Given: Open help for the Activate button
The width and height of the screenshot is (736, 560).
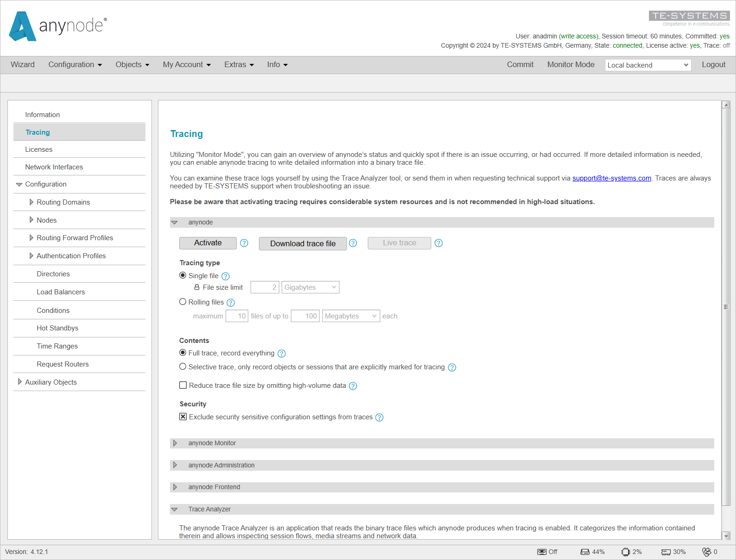Looking at the screenshot, I should pos(244,243).
